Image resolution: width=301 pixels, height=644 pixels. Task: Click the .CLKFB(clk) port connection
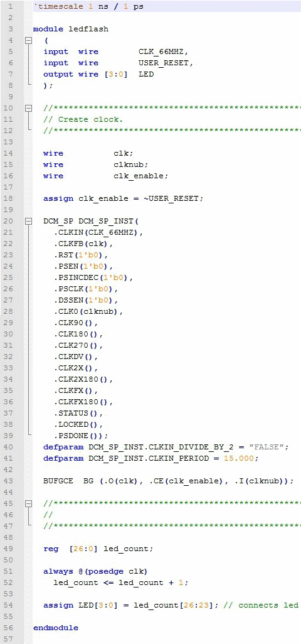coord(83,244)
